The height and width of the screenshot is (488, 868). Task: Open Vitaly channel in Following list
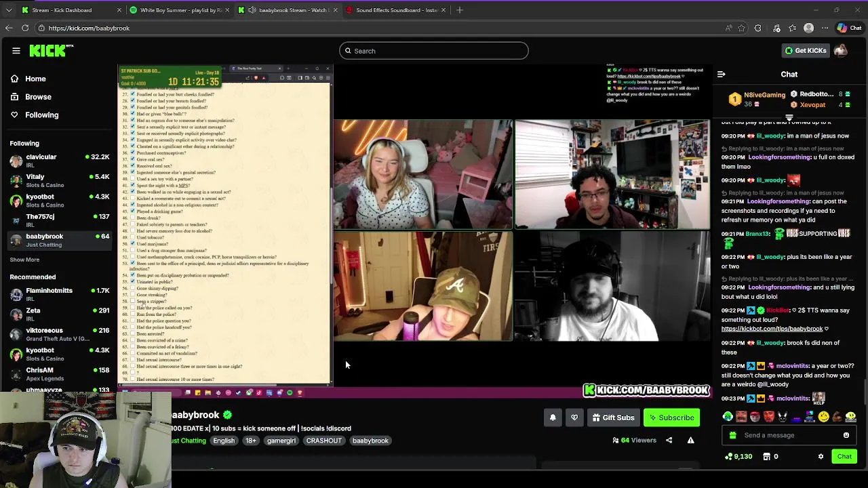60,180
